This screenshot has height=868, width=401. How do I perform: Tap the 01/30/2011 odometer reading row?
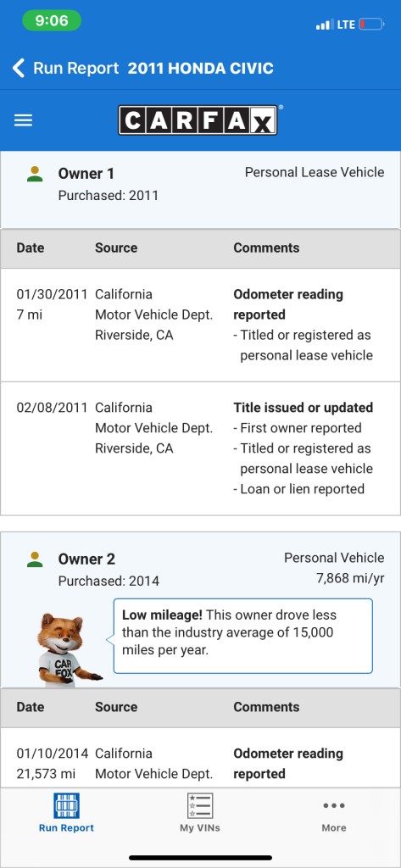(200, 325)
